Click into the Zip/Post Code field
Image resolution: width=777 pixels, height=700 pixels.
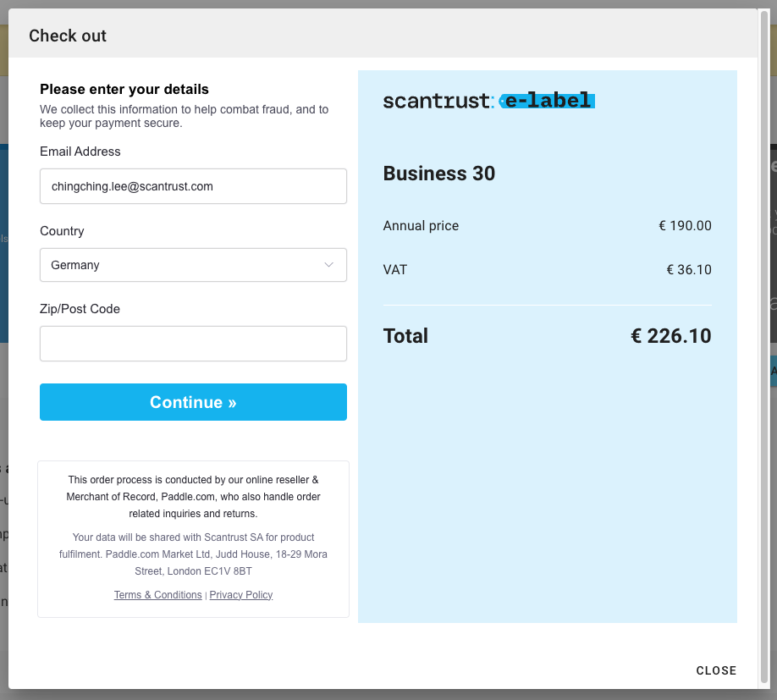click(193, 344)
